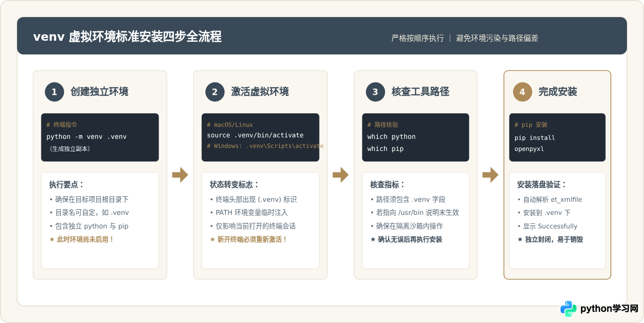
Task: Click the code comment "# 终端指令"
Action: pyautogui.click(x=62, y=124)
